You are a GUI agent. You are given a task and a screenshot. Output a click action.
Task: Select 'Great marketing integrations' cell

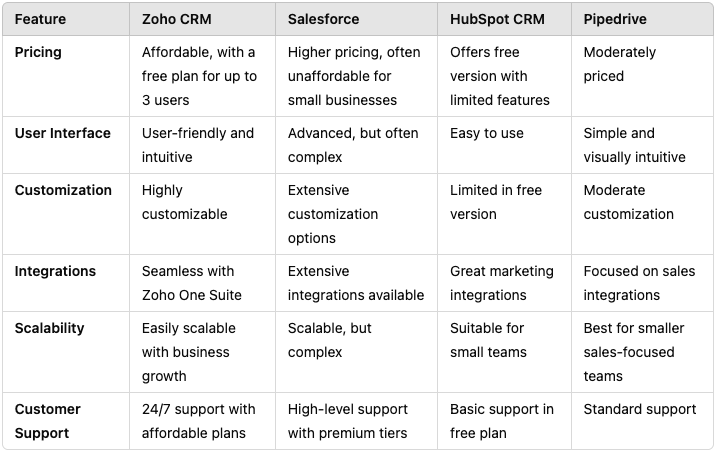[x=502, y=283]
